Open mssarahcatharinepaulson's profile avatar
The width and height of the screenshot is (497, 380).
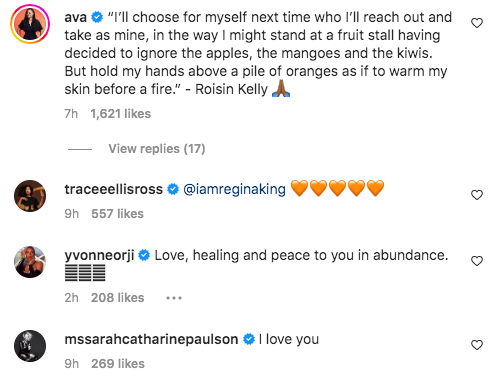tap(30, 346)
